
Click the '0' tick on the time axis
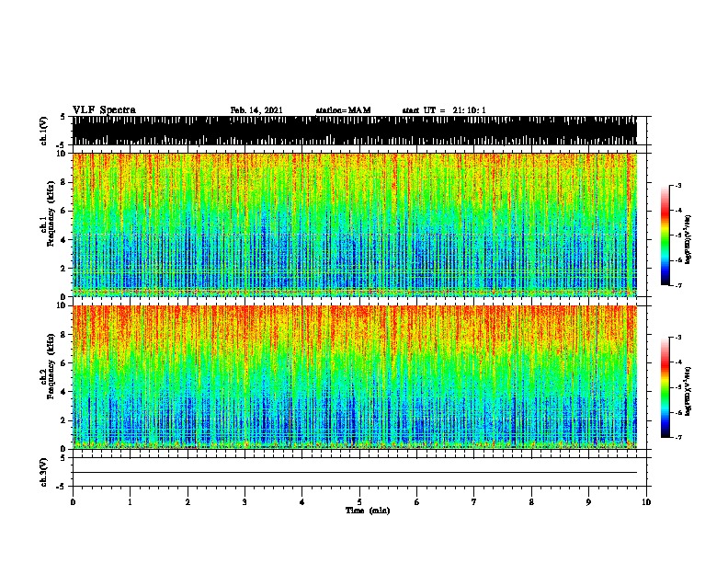tap(73, 501)
